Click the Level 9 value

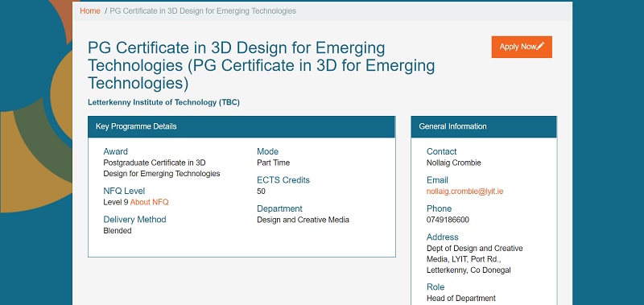tap(116, 202)
